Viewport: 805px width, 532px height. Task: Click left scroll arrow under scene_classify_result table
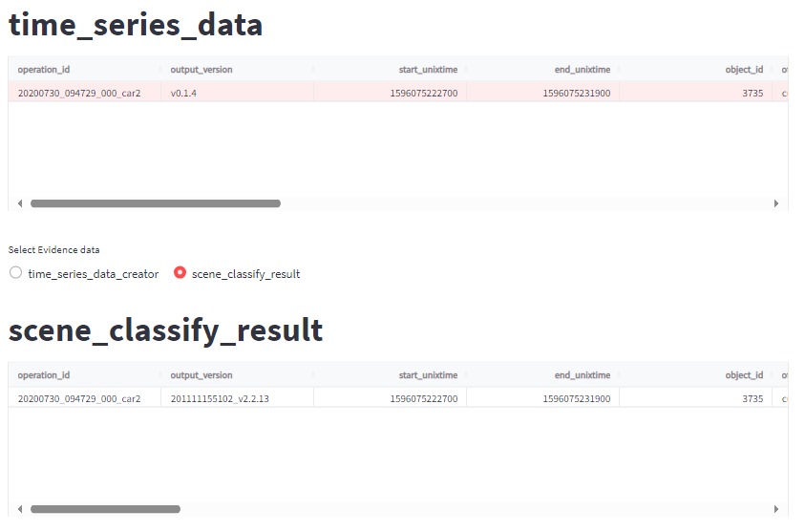(x=20, y=509)
